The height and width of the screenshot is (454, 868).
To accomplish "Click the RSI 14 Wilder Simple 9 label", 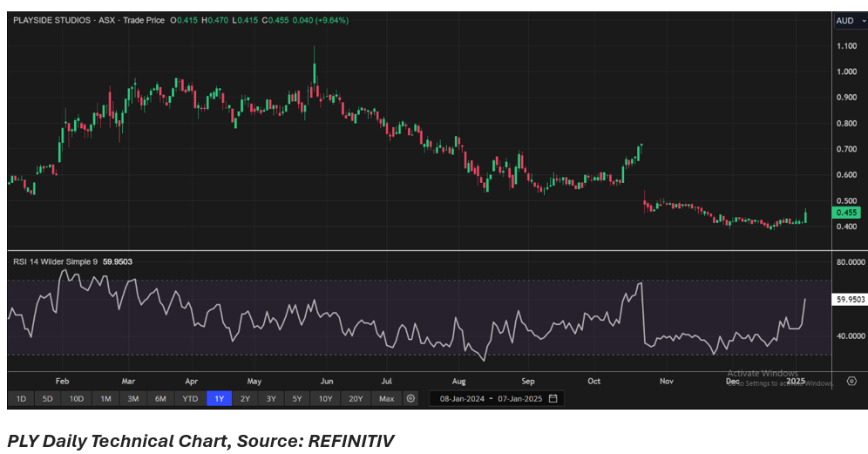I will 56,261.
